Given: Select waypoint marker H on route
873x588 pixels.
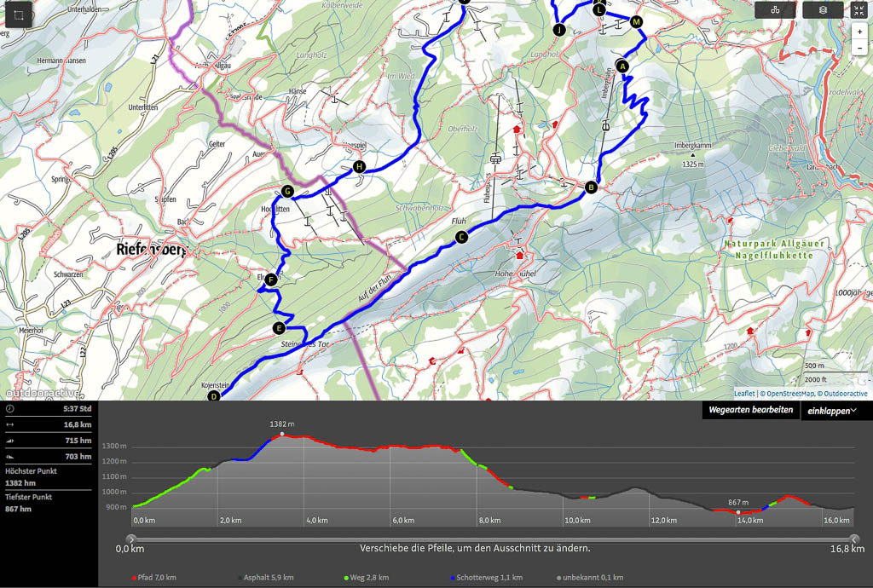Looking at the screenshot, I should coord(360,167).
